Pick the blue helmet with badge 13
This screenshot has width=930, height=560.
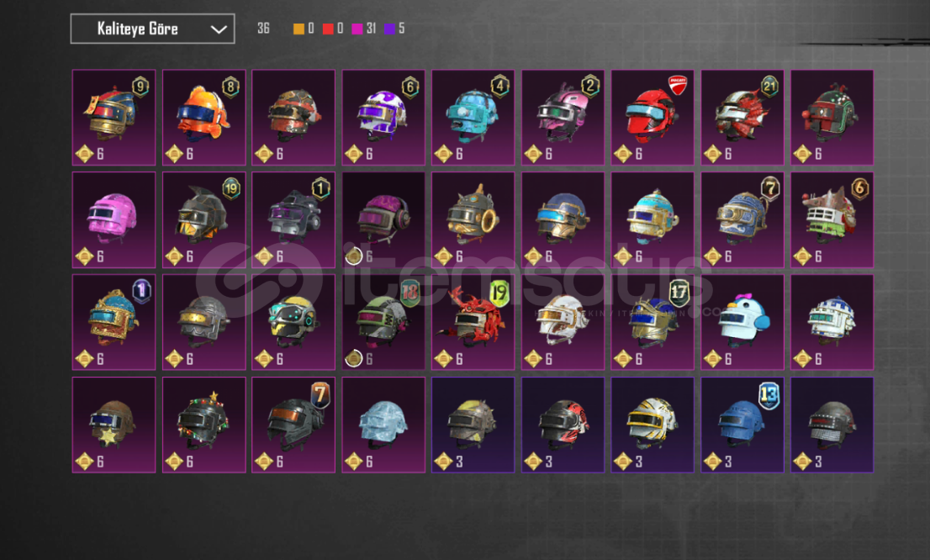coord(742,425)
